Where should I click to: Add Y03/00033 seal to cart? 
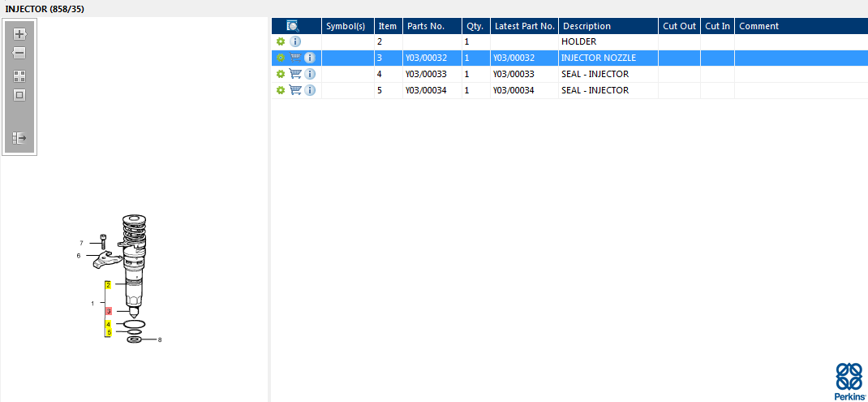[295, 74]
